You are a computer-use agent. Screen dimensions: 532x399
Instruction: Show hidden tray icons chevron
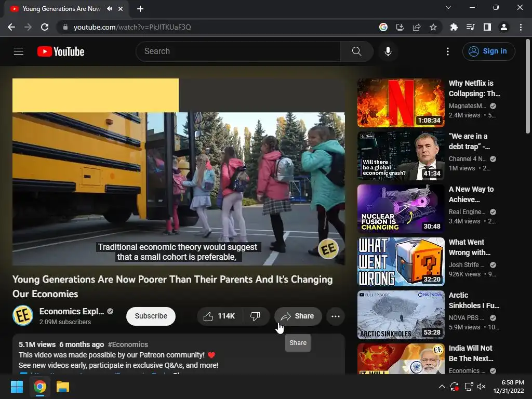click(442, 387)
